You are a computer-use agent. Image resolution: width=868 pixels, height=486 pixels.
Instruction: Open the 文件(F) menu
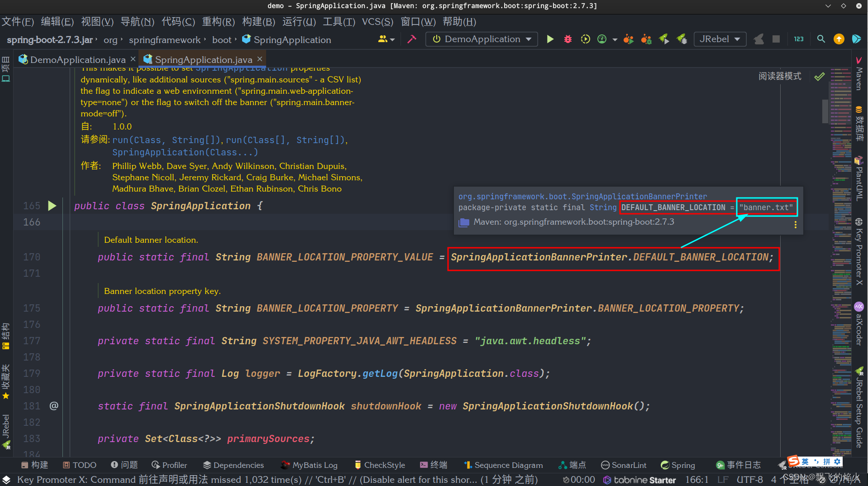pyautogui.click(x=18, y=22)
